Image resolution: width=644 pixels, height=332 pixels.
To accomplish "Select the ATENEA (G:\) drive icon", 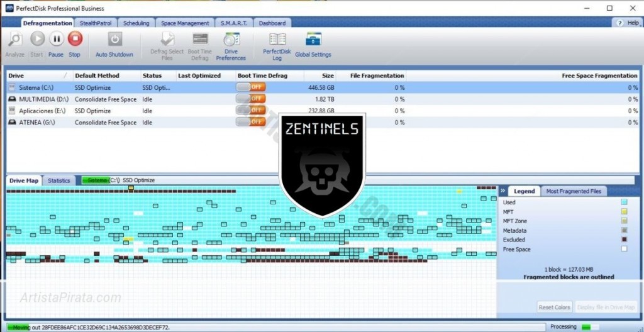I will click(x=12, y=123).
